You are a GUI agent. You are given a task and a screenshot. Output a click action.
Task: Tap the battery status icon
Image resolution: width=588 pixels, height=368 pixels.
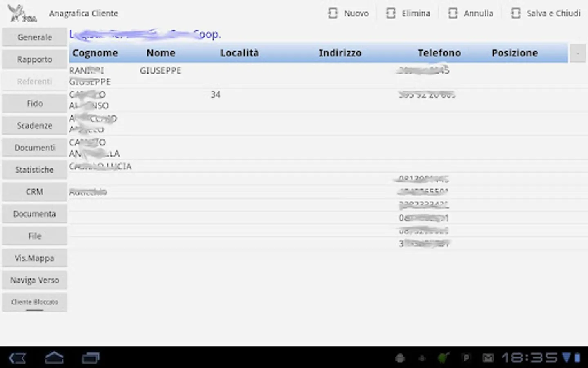tap(577, 358)
